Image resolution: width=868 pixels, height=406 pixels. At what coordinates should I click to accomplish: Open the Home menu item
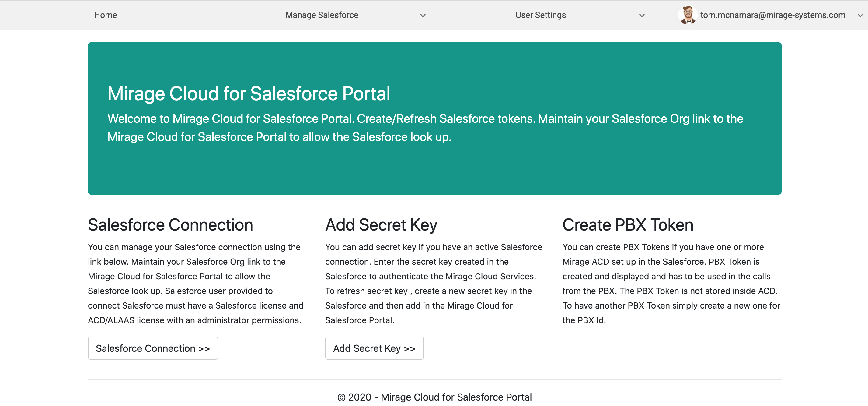tap(106, 15)
